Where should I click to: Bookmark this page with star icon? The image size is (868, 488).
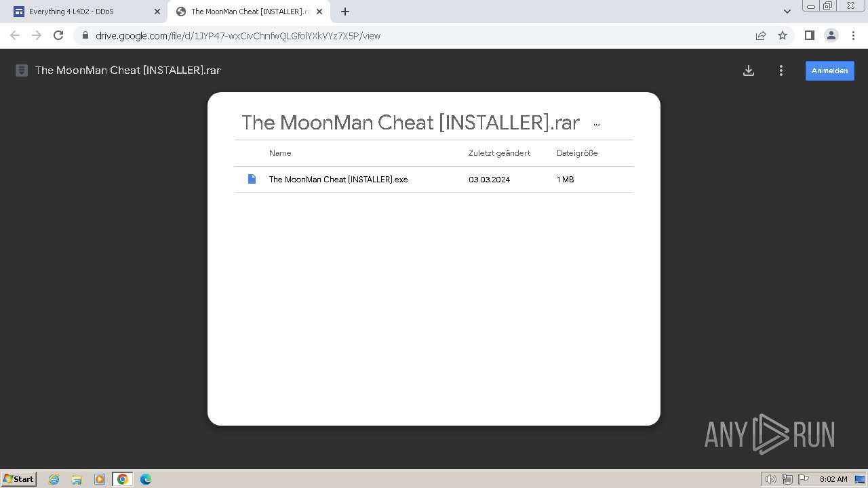[783, 35]
